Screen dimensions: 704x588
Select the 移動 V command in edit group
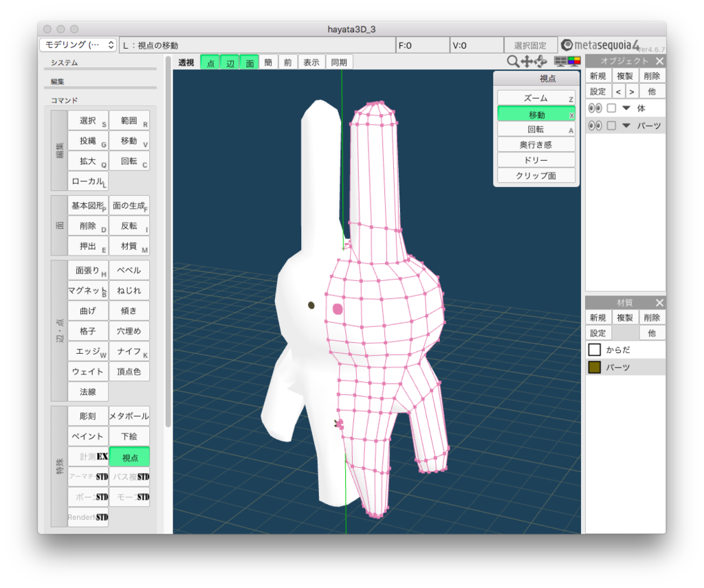click(129, 141)
